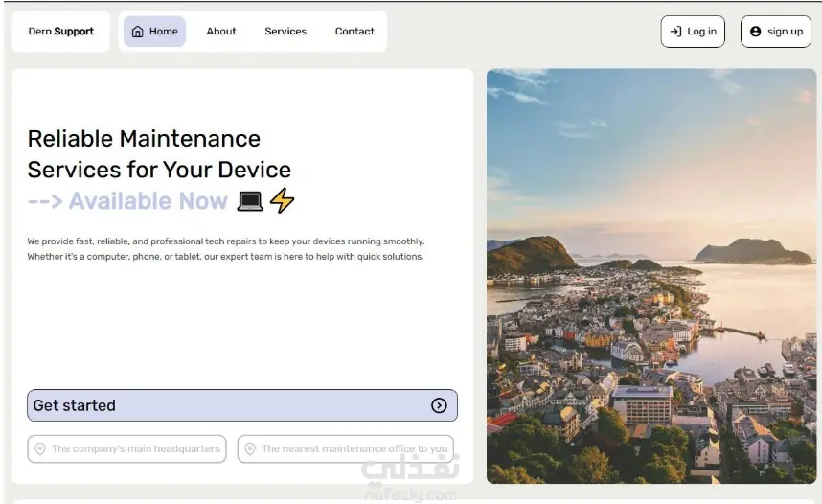This screenshot has width=822, height=504.
Task: Click the Get started label
Action: click(x=75, y=405)
